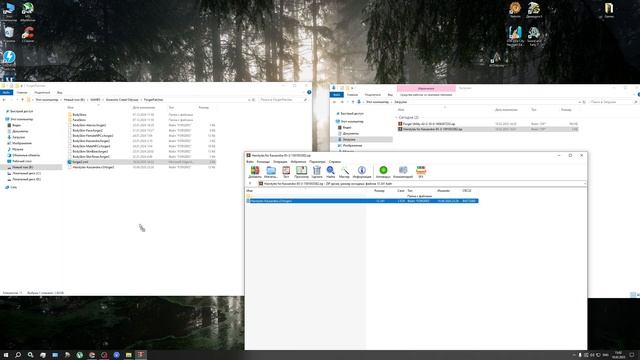Screen dimensions: 640x360
Task: Open the Операции menu in WinRAR
Action: click(x=280, y=162)
